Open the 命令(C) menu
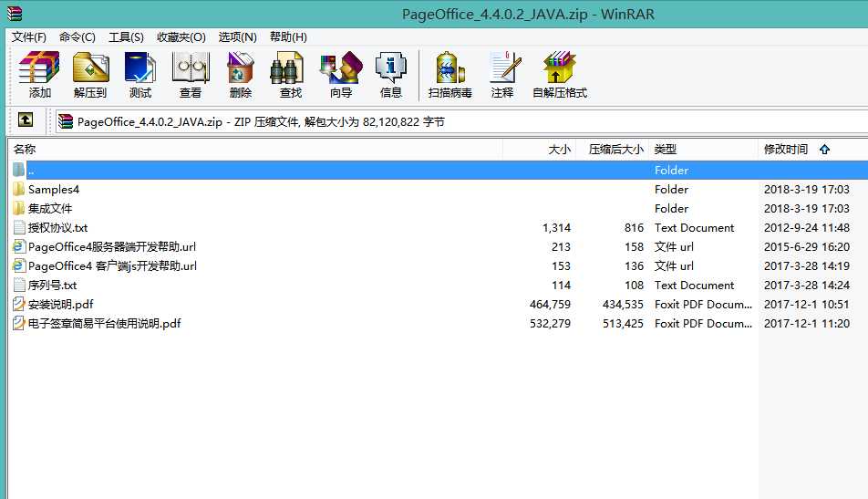 [x=77, y=37]
